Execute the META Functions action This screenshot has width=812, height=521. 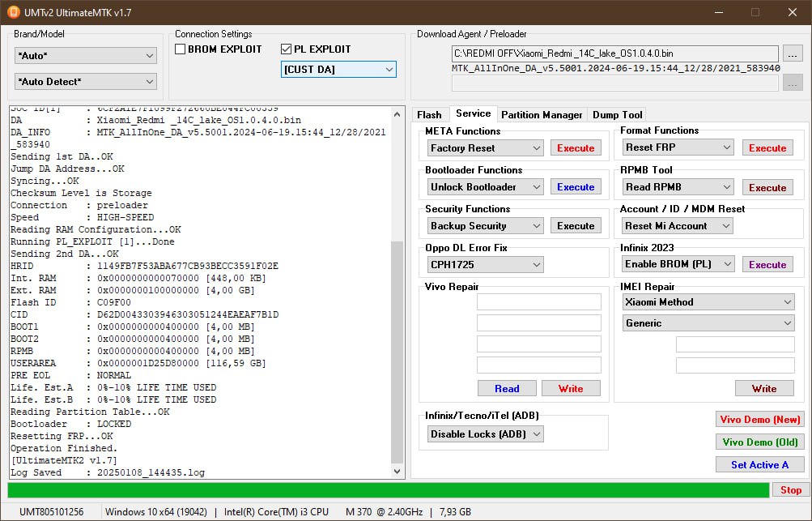pos(576,148)
